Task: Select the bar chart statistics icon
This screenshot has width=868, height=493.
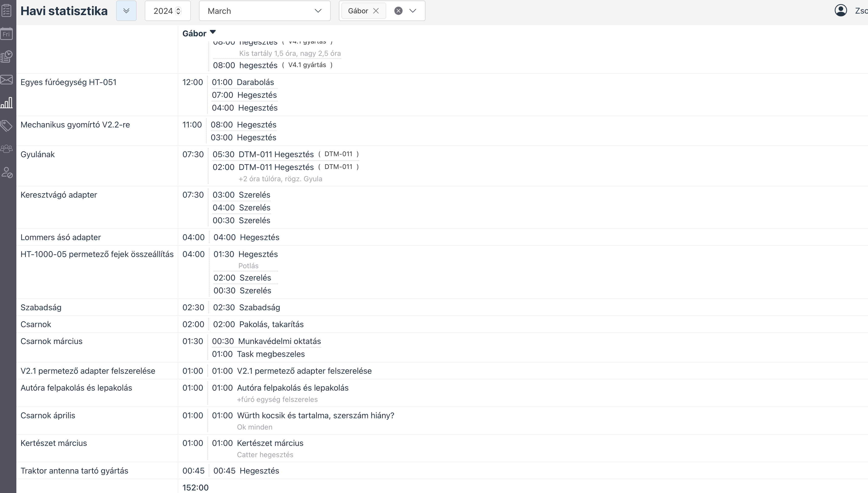Action: point(7,103)
